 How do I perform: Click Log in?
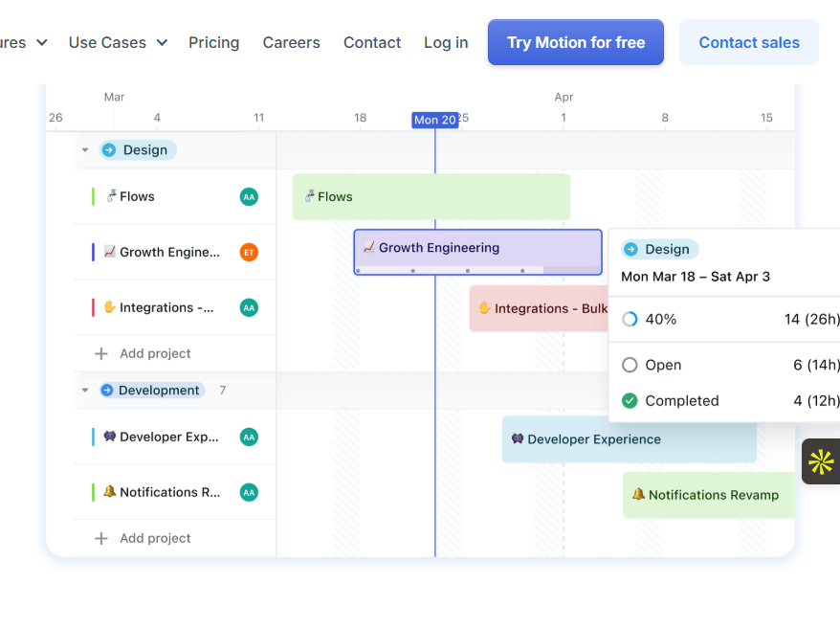point(446,43)
